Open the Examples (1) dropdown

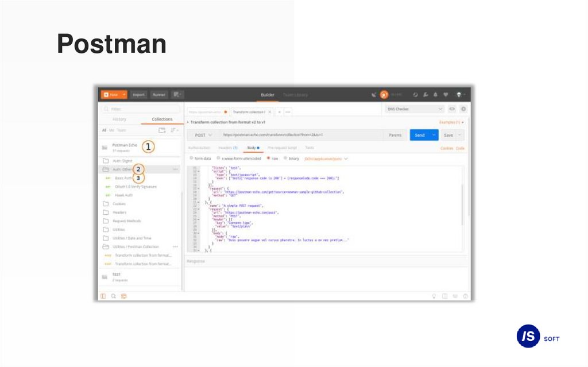pyautogui.click(x=451, y=122)
